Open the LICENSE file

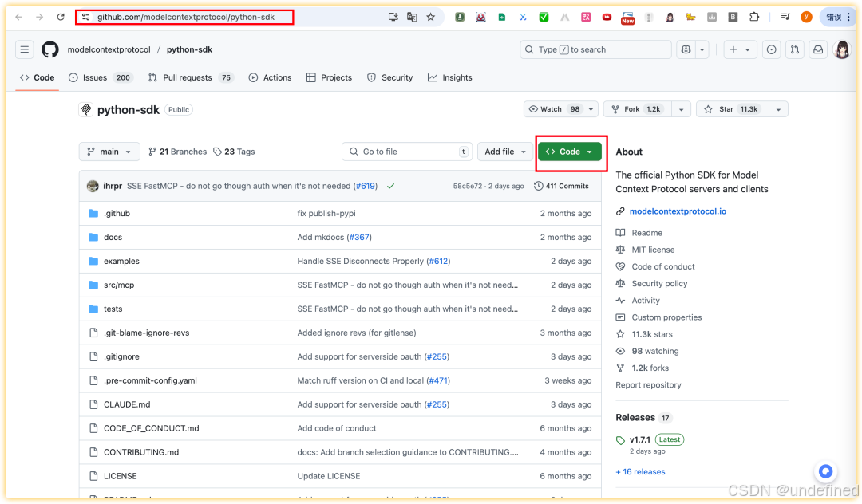pos(121,476)
